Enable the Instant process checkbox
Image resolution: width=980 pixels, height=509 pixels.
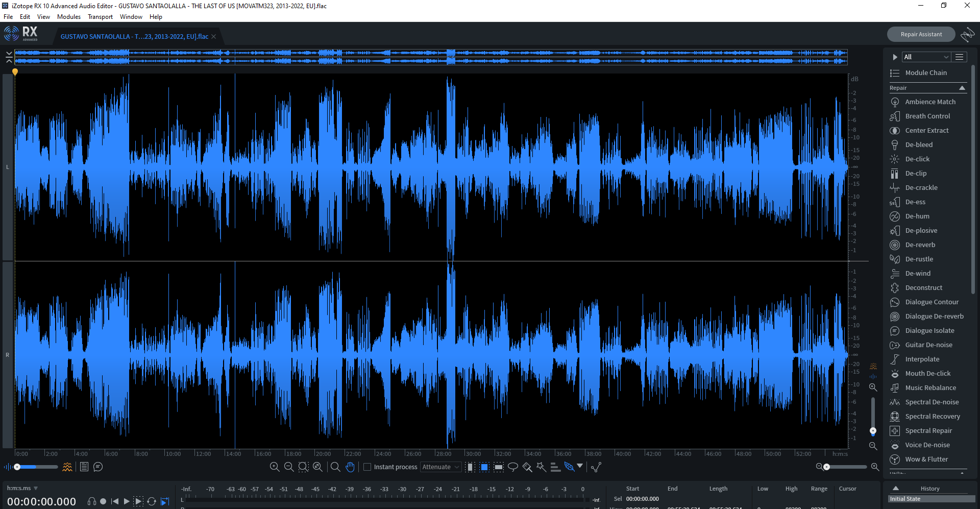click(x=367, y=467)
